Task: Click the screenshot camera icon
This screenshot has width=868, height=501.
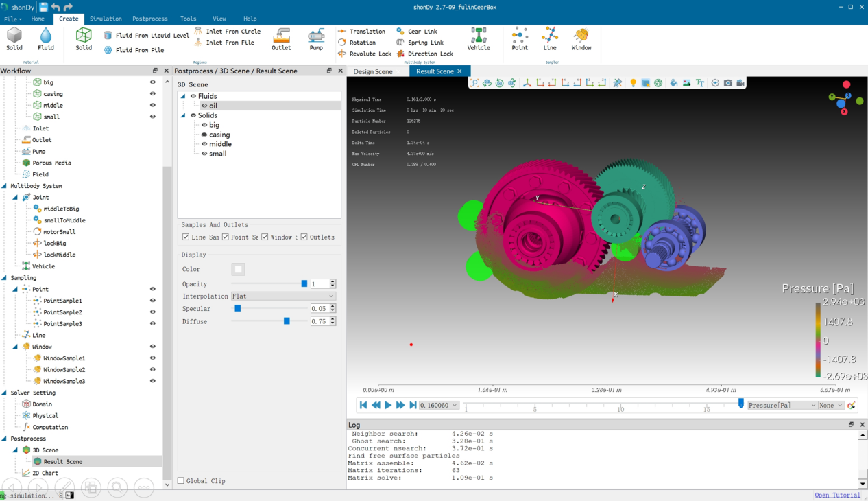Action: pyautogui.click(x=728, y=83)
